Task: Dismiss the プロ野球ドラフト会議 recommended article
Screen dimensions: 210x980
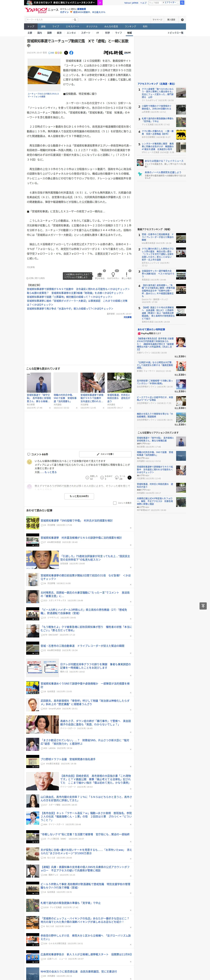Action: tap(131, 767)
